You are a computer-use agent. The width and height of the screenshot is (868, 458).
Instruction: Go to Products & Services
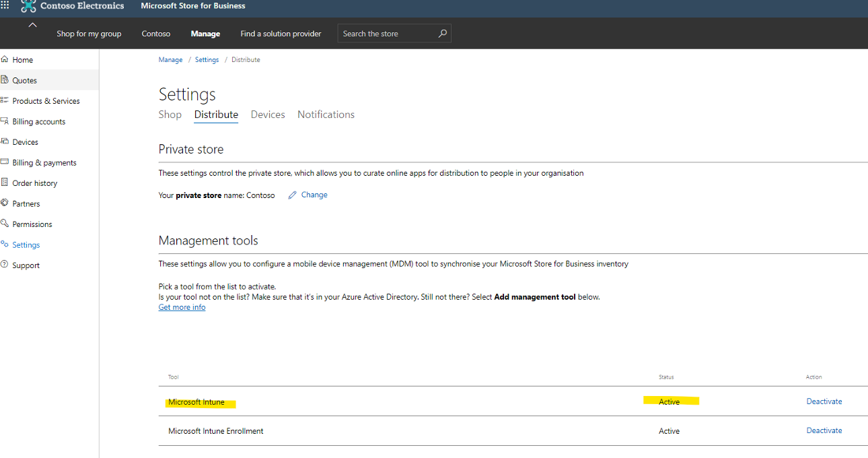point(46,101)
